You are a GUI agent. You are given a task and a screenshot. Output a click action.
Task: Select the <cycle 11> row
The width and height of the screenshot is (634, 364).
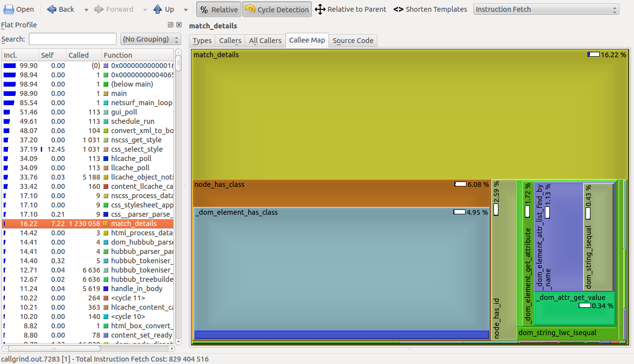[88, 298]
